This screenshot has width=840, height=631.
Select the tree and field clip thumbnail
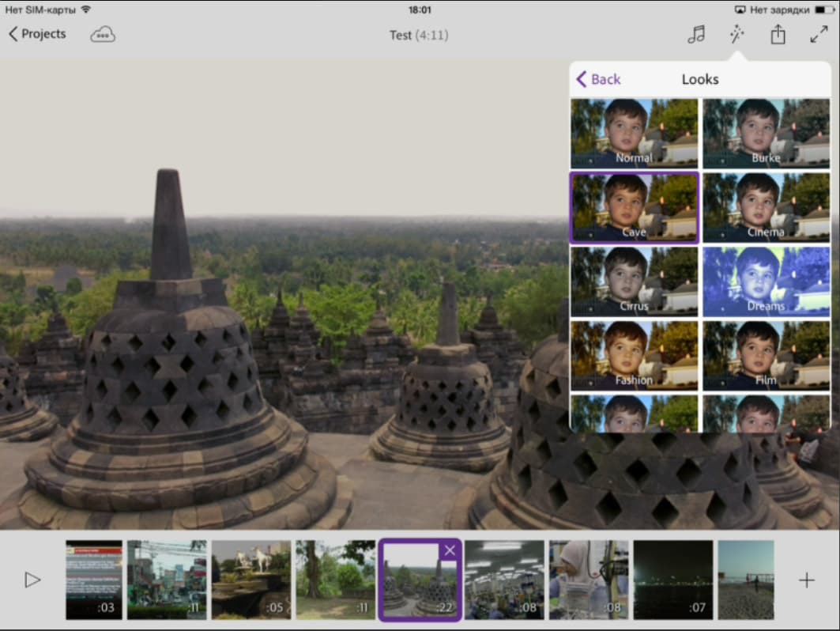pos(335,580)
